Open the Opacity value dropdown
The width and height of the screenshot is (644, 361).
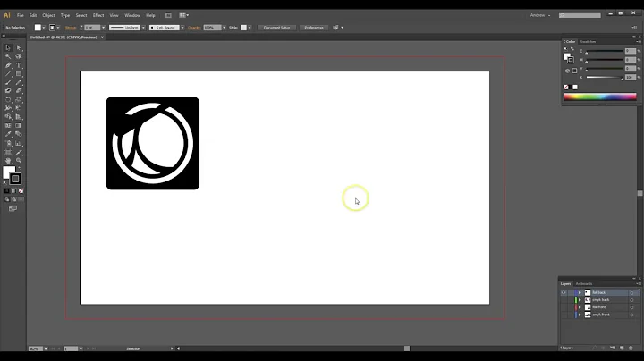[x=225, y=28]
